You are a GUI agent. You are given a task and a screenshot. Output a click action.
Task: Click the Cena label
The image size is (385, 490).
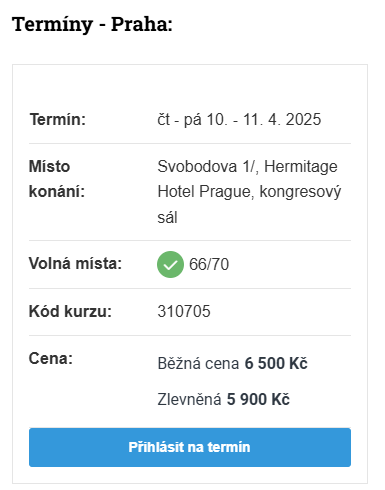click(51, 359)
